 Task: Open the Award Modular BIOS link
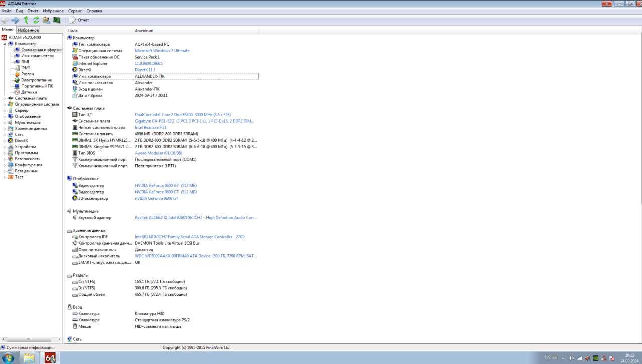158,153
